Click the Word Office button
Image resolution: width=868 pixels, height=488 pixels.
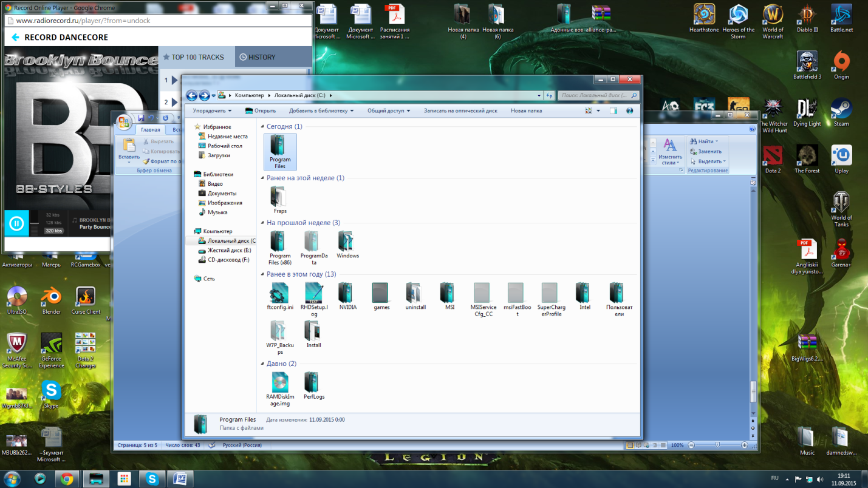pos(124,121)
